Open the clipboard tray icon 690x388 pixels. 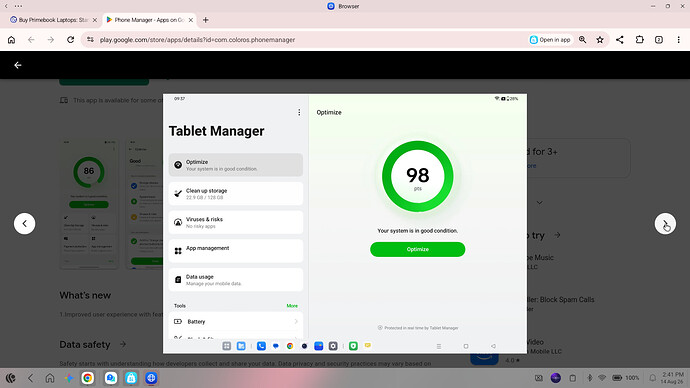point(573,378)
